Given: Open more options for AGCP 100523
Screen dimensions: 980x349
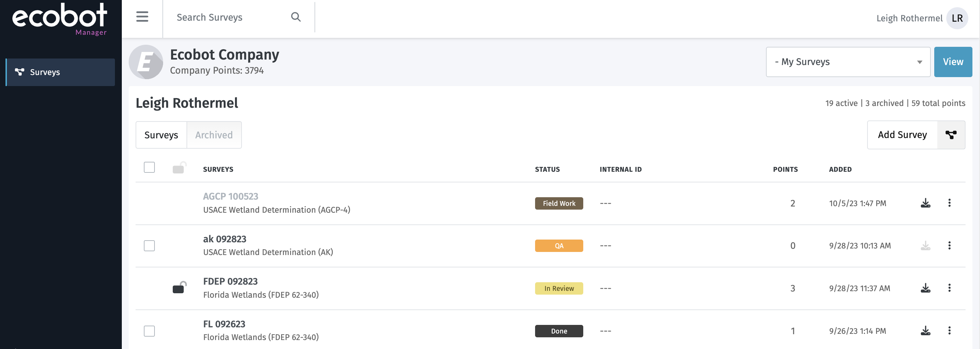Looking at the screenshot, I should click(x=949, y=203).
